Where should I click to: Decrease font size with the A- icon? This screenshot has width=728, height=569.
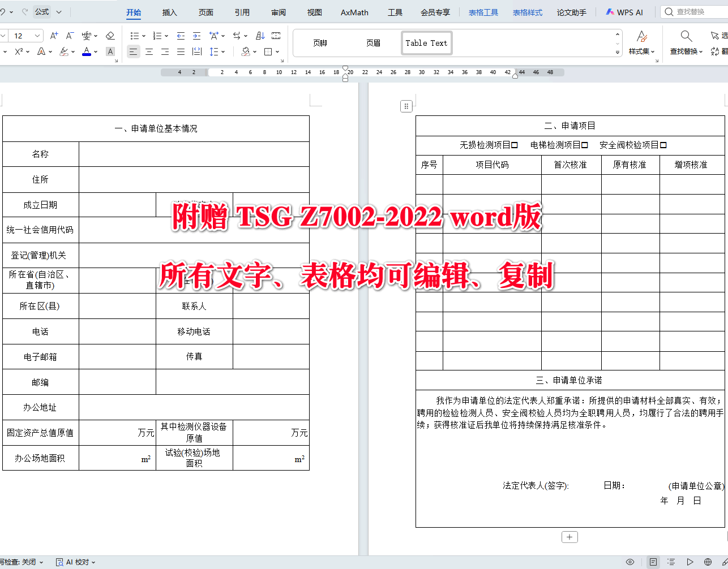pyautogui.click(x=70, y=36)
